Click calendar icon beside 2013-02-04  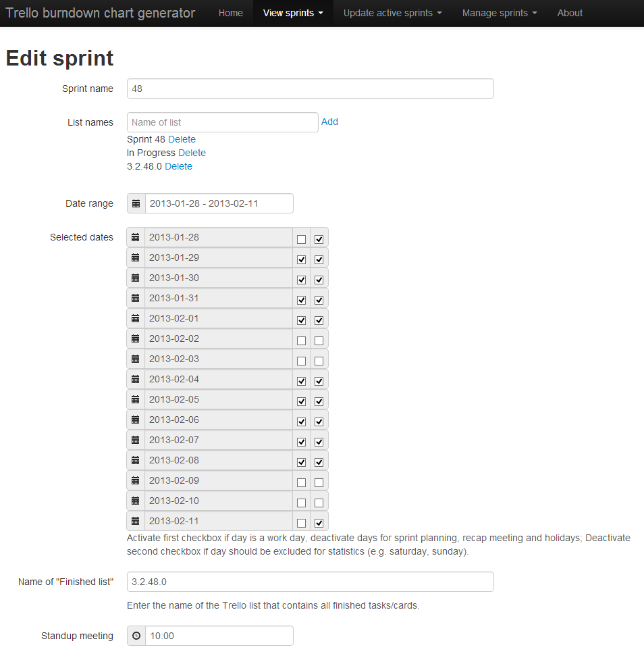click(136, 380)
